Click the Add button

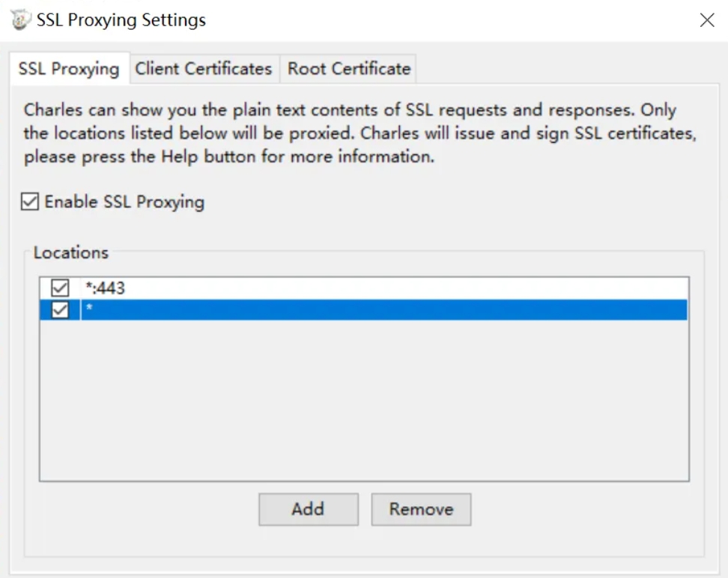pos(309,509)
